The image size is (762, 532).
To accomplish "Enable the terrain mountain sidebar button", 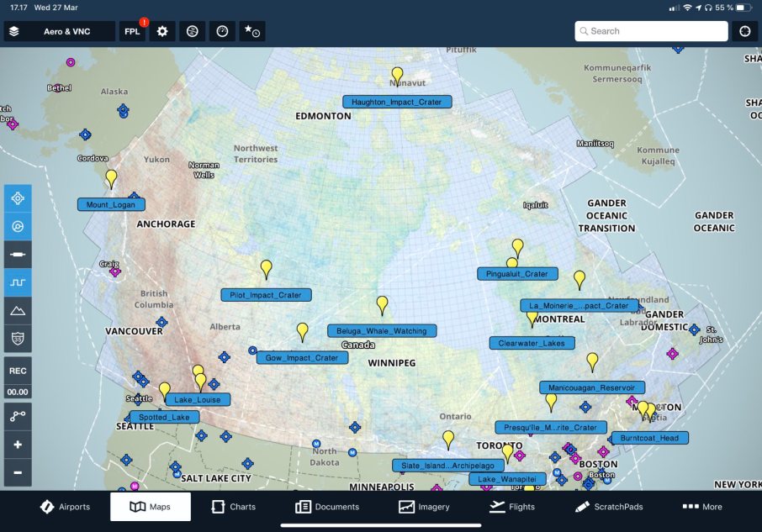I will click(18, 310).
